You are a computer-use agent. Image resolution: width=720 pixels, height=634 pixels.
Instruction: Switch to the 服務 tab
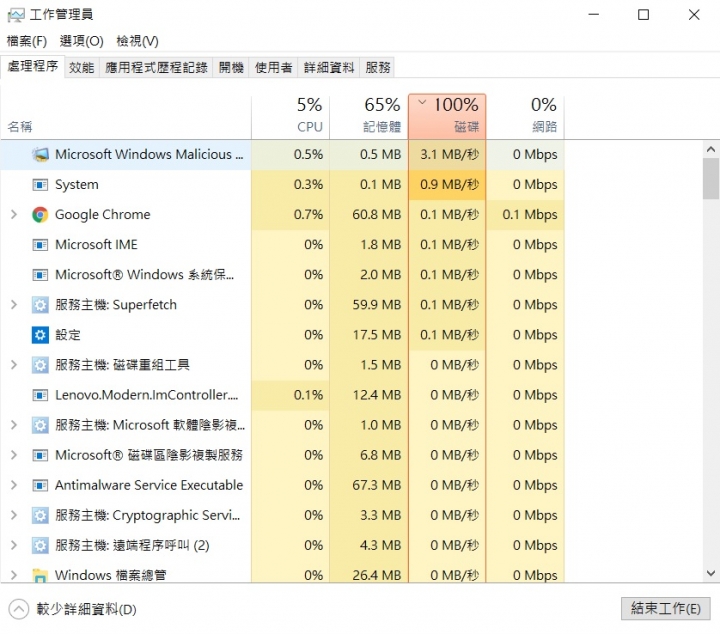pyautogui.click(x=378, y=68)
